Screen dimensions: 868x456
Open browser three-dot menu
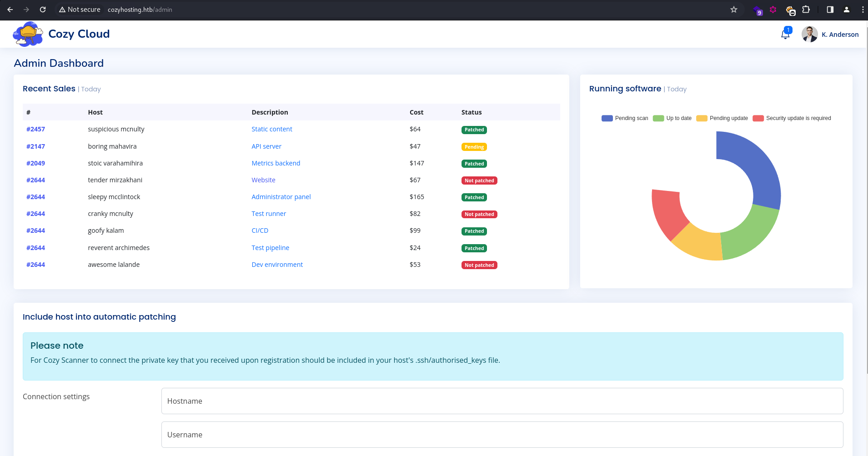pyautogui.click(x=862, y=10)
